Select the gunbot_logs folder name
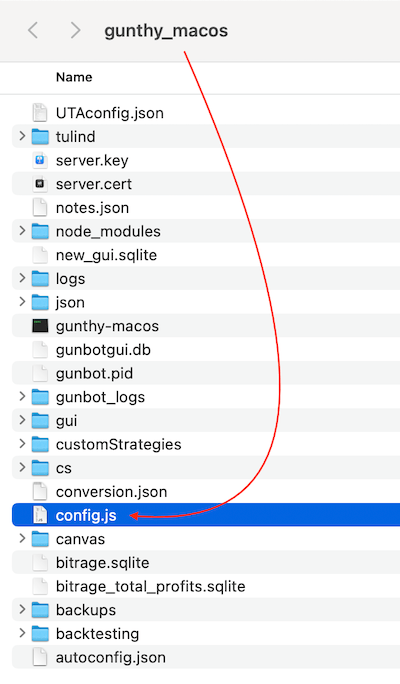This screenshot has width=400, height=684. tap(100, 397)
